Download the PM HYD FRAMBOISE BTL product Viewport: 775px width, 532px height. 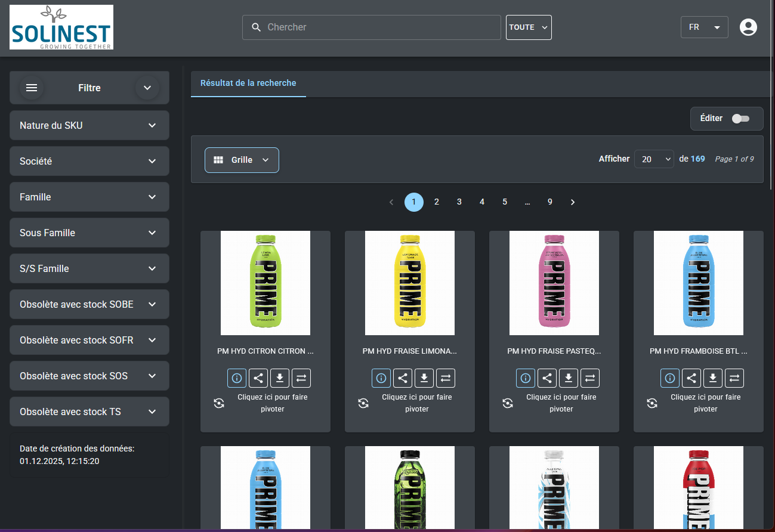(713, 378)
